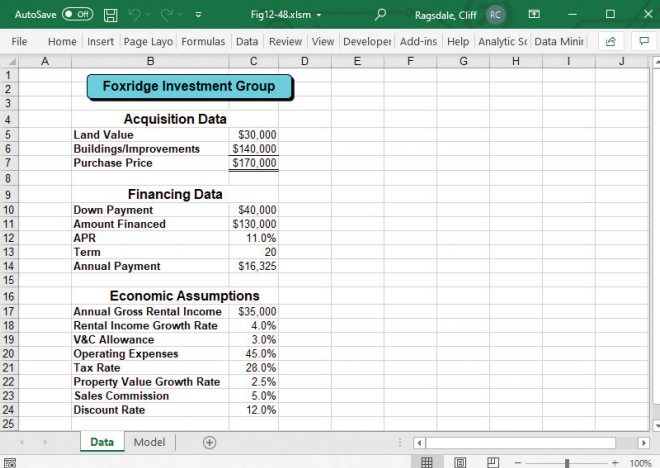Click the zoom slider handle

click(x=567, y=463)
